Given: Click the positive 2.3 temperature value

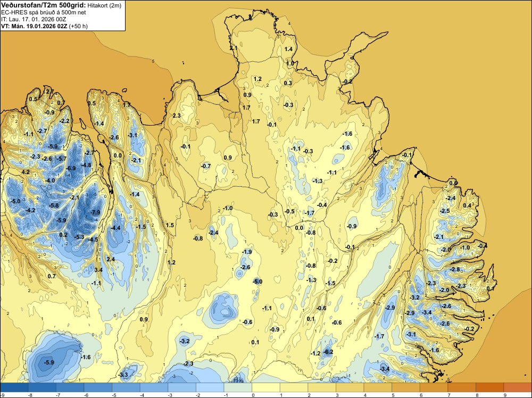Looking at the screenshot, I should click(x=177, y=115).
